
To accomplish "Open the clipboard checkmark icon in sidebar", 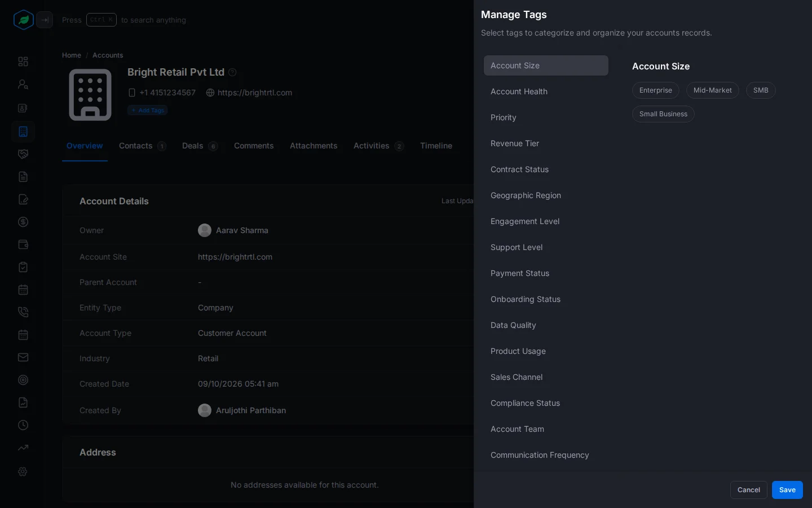I will tap(23, 267).
